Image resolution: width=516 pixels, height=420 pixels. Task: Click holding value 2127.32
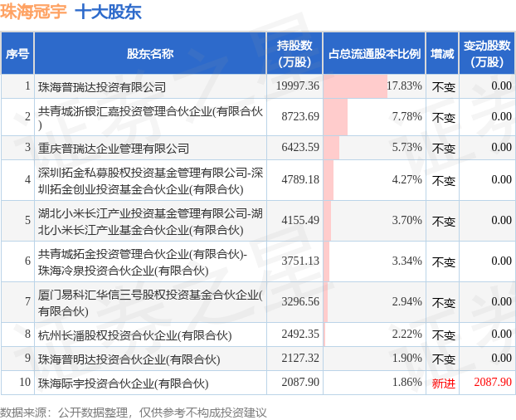click(300, 358)
